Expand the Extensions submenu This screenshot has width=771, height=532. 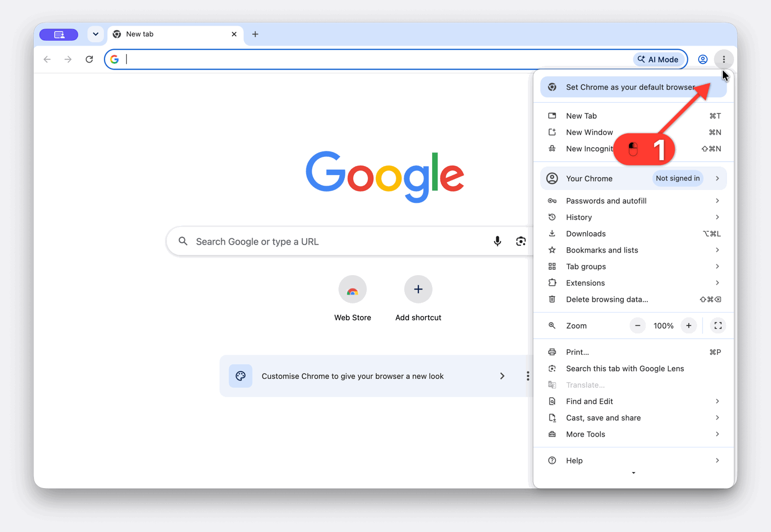[x=633, y=283]
